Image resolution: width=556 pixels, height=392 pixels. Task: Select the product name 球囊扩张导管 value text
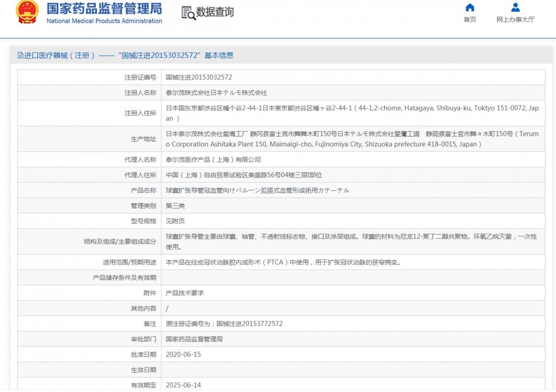coord(258,190)
